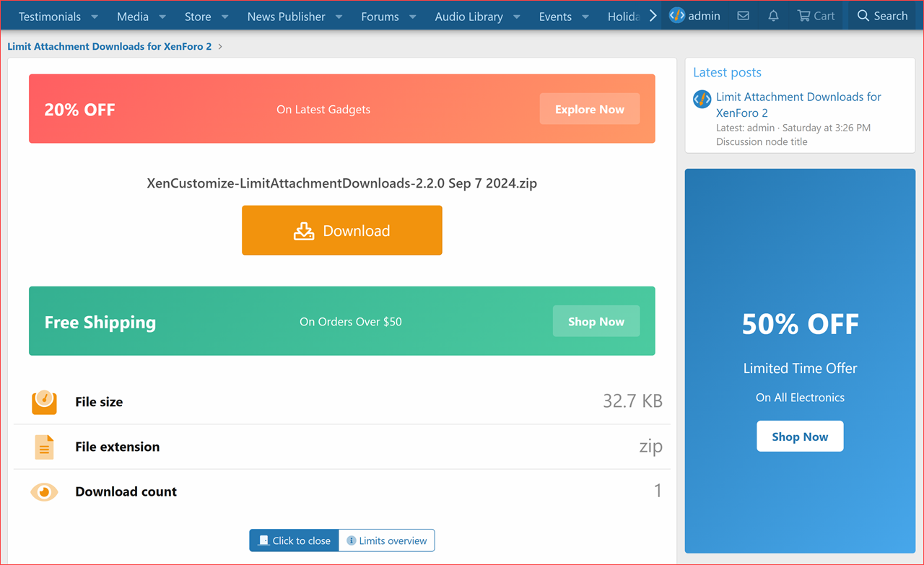924x565 pixels.
Task: Open the Limits overview button
Action: (x=387, y=540)
